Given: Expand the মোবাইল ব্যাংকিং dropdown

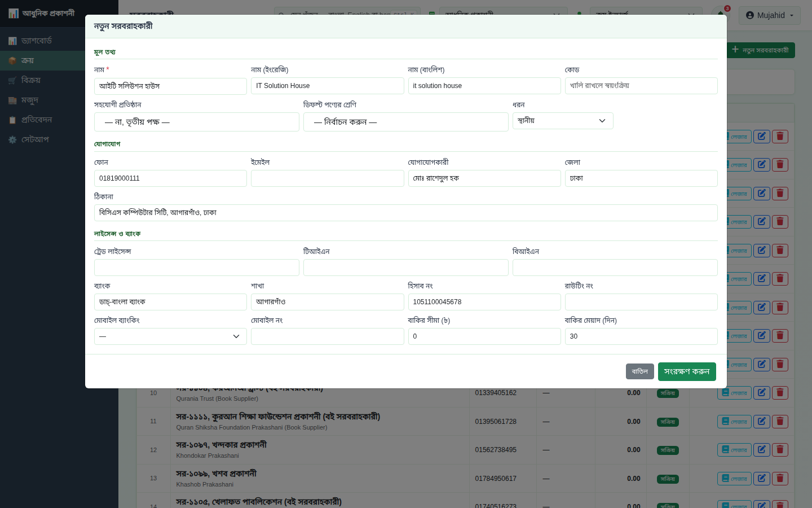Looking at the screenshot, I should [x=170, y=336].
